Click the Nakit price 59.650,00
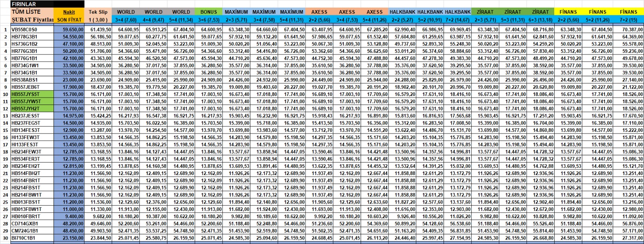 pyautogui.click(x=69, y=29)
